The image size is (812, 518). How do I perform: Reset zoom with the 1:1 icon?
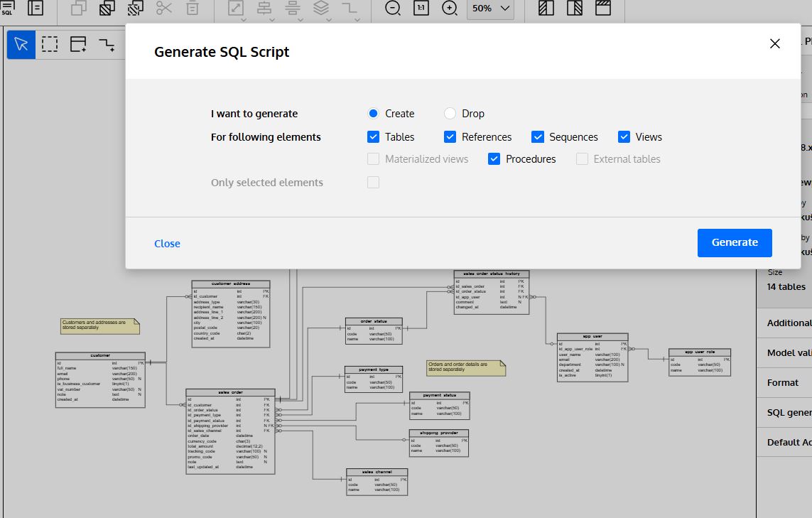419,9
